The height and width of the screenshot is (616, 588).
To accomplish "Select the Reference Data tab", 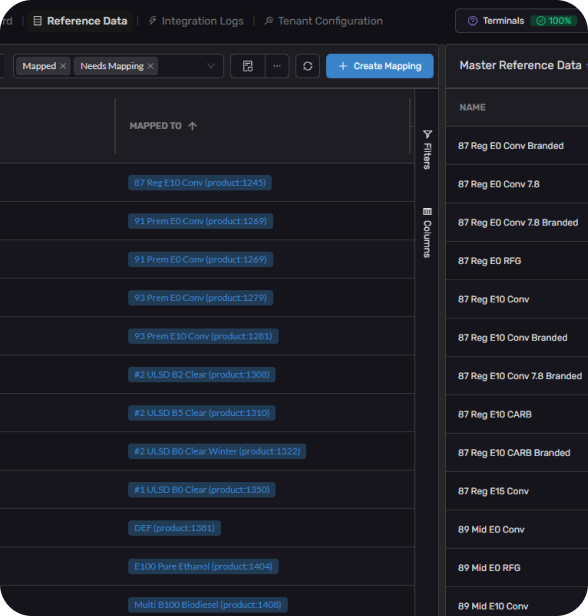I will point(81,21).
